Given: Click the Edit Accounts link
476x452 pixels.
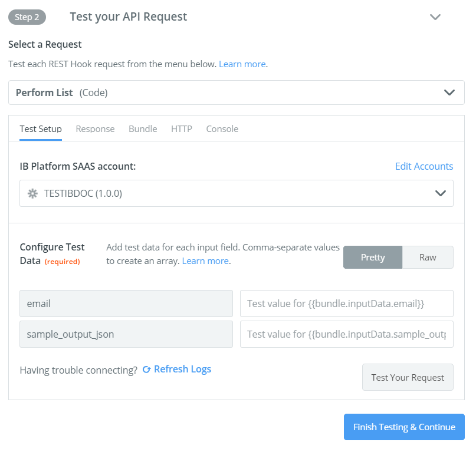Looking at the screenshot, I should pyautogui.click(x=424, y=166).
